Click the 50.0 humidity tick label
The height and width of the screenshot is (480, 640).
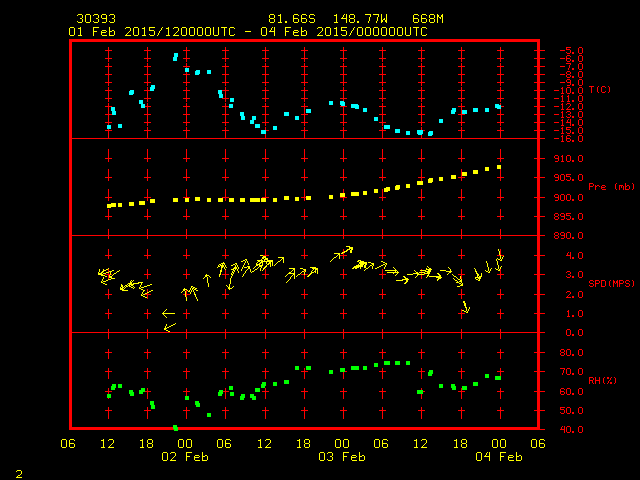571,411
